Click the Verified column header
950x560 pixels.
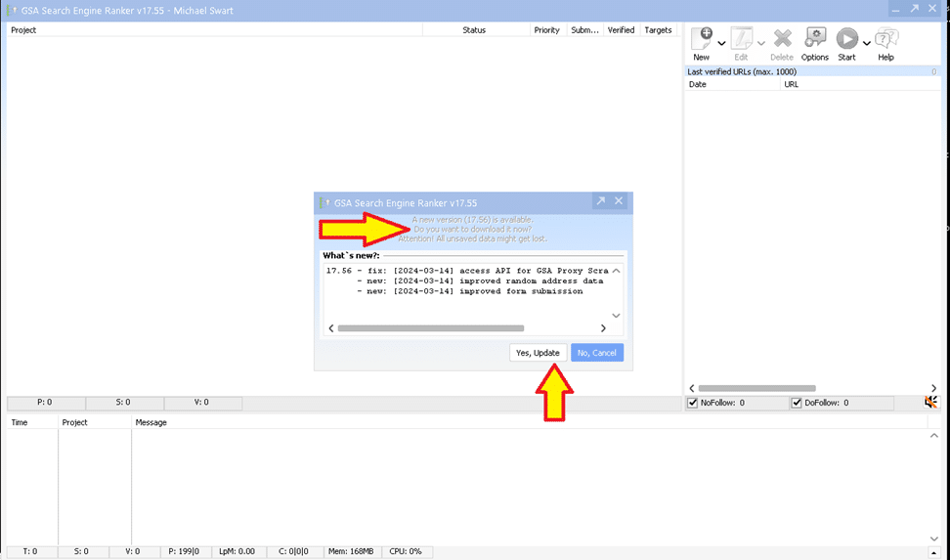coord(621,29)
